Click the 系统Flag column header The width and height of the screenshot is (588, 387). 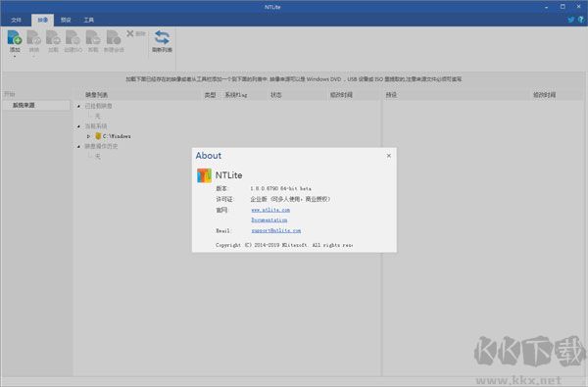[x=236, y=95]
